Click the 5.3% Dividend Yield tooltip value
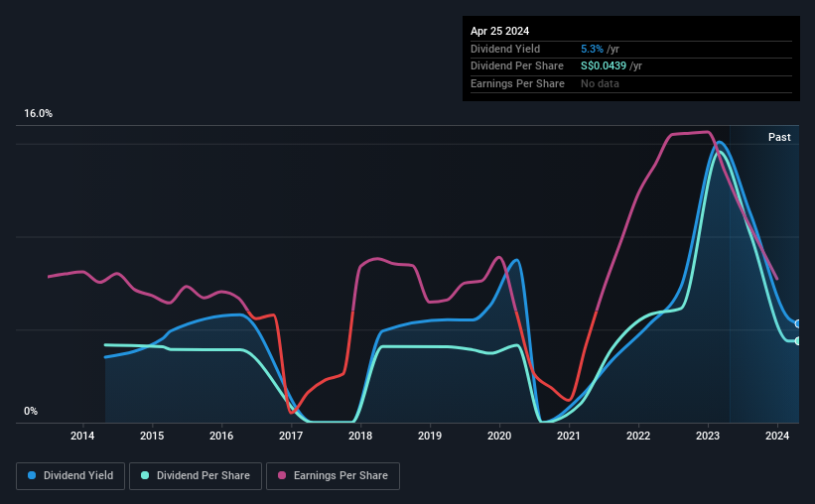815x504 pixels. click(x=592, y=49)
